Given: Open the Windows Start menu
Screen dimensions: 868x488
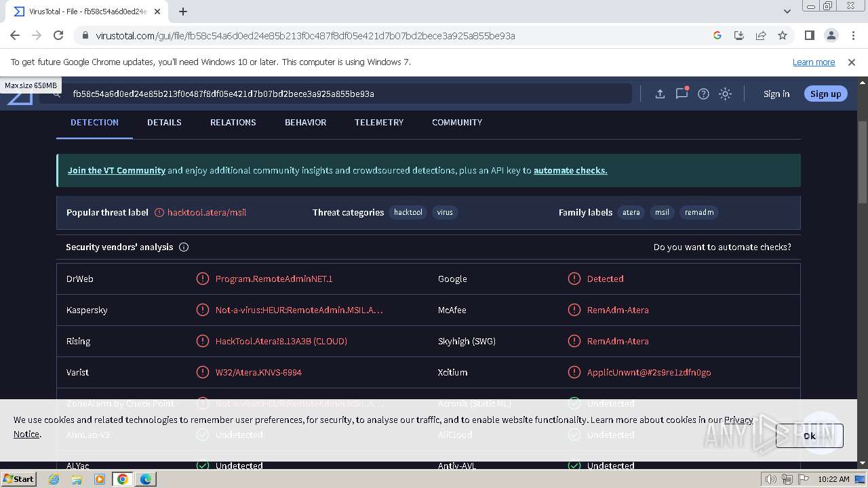Looking at the screenshot, I should point(19,479).
